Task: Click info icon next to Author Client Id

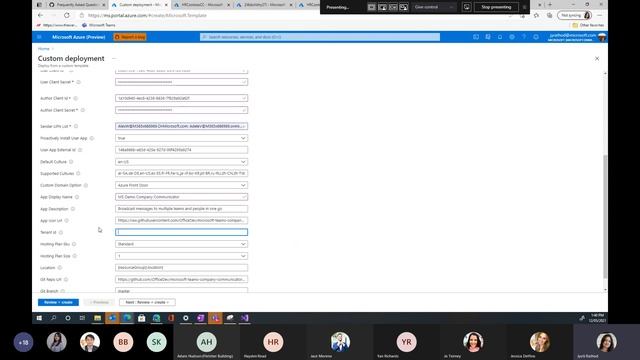Action: [x=76, y=98]
